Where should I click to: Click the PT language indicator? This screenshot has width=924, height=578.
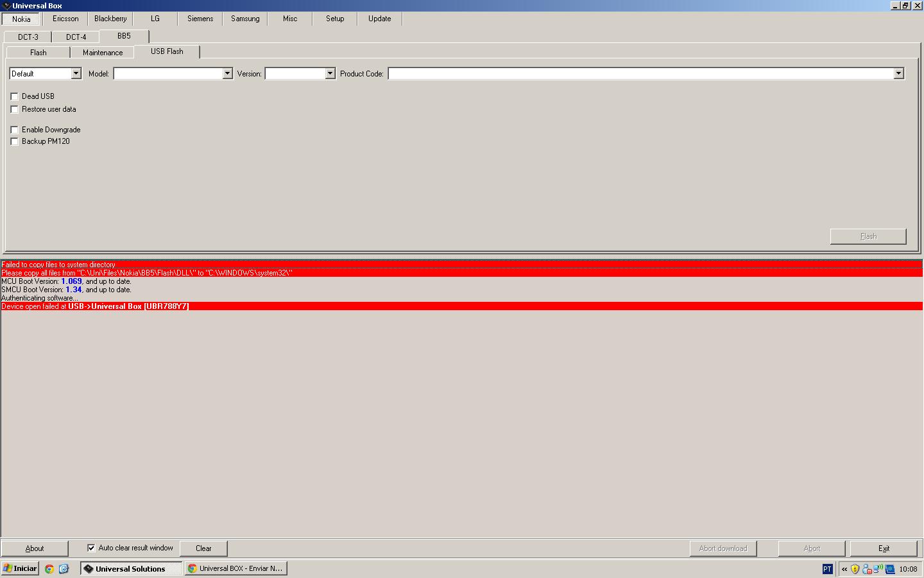(827, 569)
